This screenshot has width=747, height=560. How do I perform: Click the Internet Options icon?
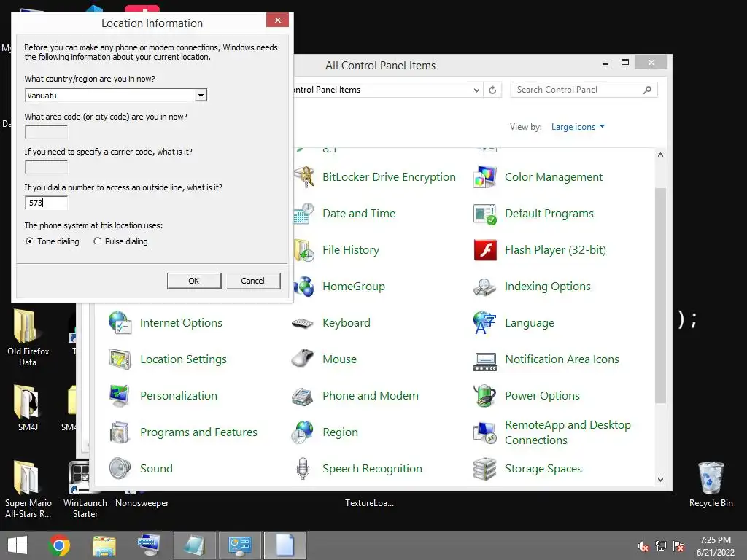[x=120, y=323]
